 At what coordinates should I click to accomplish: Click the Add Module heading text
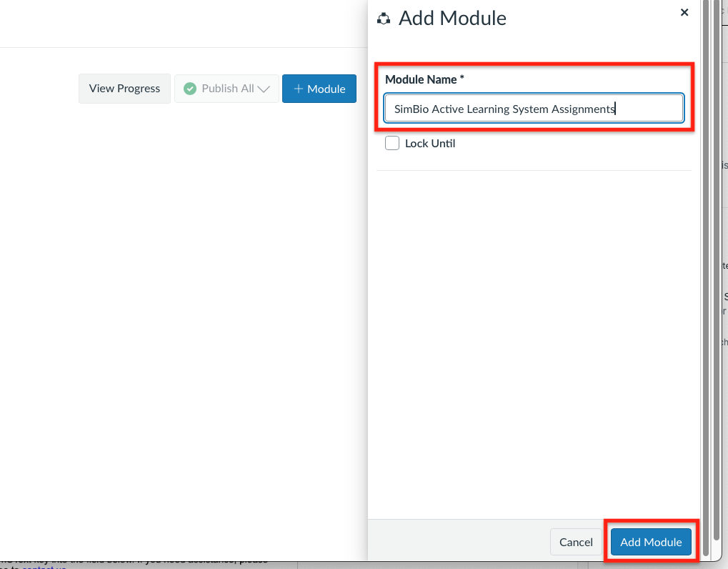pos(452,19)
